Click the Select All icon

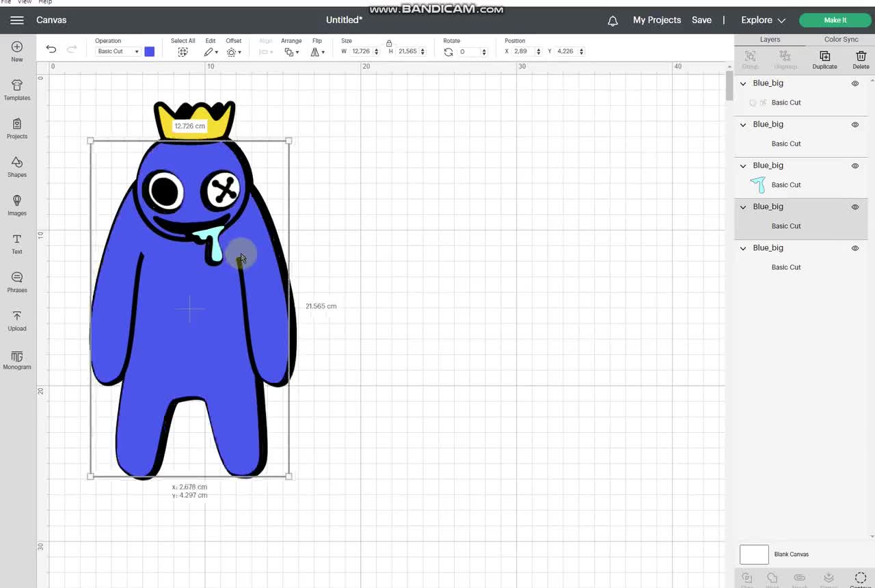[x=183, y=52]
